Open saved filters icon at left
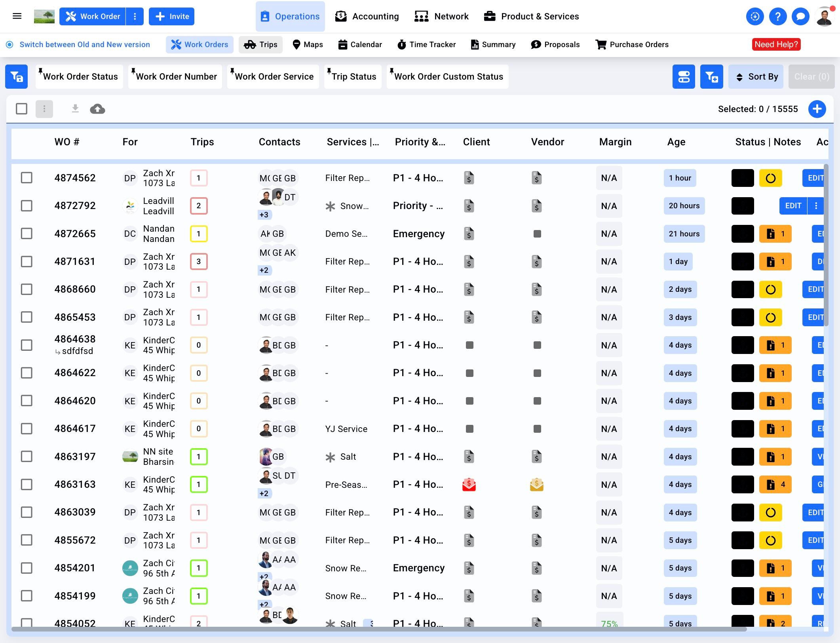The image size is (840, 643). click(x=17, y=76)
